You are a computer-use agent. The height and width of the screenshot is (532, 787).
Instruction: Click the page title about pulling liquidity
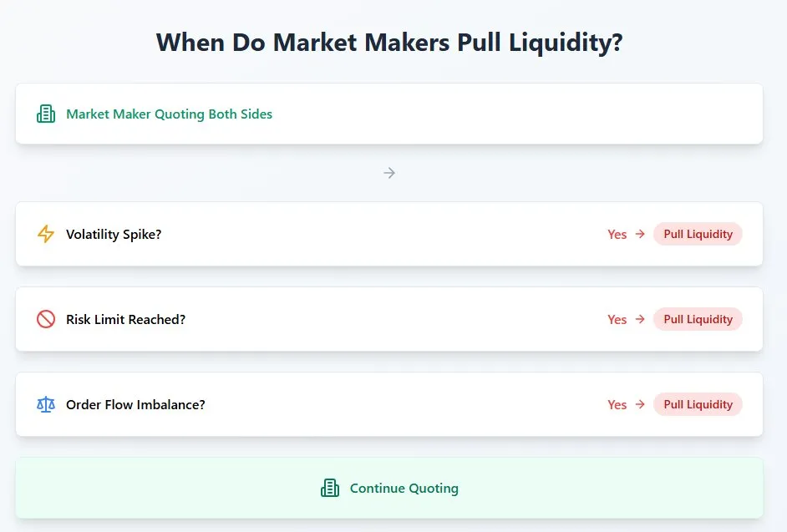389,42
